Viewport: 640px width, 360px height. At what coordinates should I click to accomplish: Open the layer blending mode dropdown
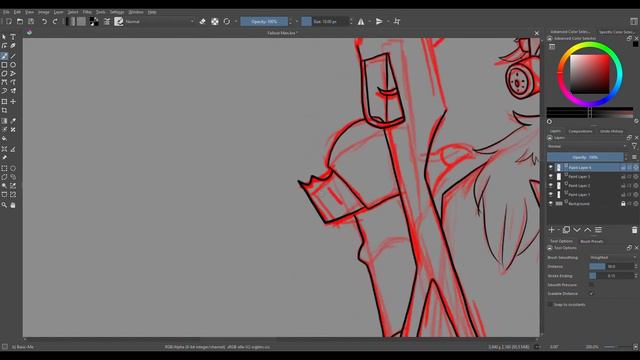tap(587, 146)
